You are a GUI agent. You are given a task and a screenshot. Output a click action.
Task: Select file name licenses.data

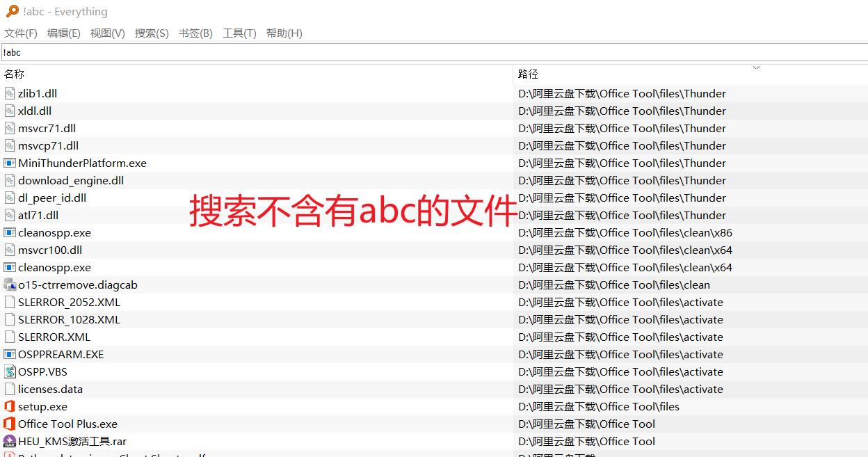(x=50, y=389)
